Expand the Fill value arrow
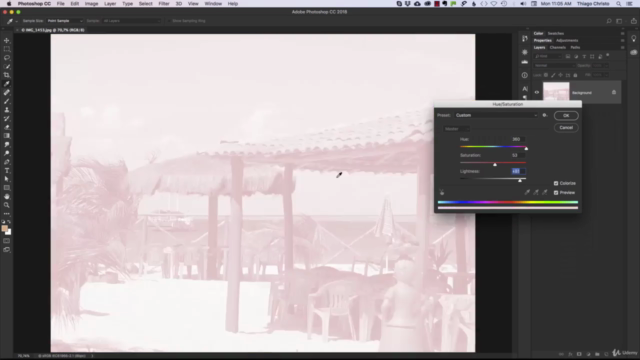The height and width of the screenshot is (360, 640). click(606, 75)
